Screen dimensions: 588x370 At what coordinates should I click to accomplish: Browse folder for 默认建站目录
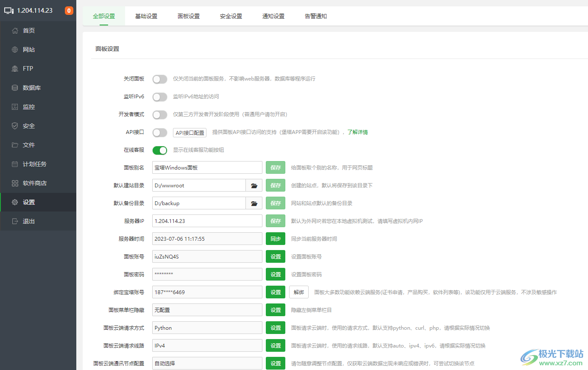pos(254,186)
